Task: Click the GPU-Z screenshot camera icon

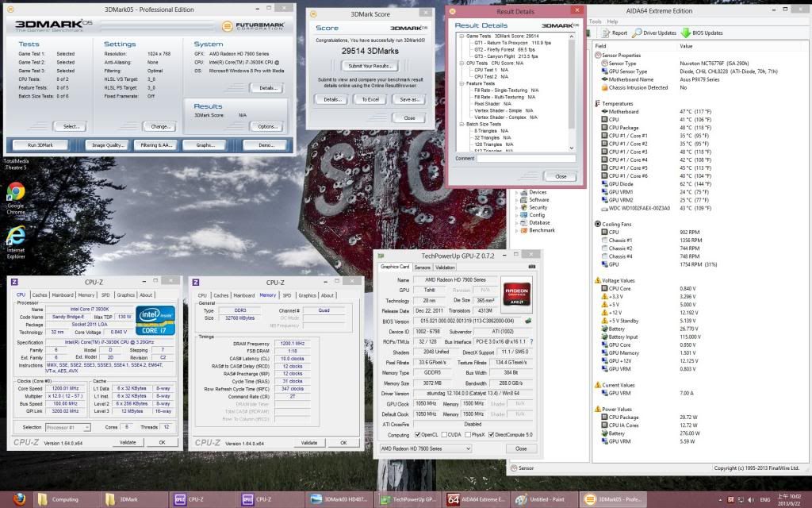Action: coord(531,267)
